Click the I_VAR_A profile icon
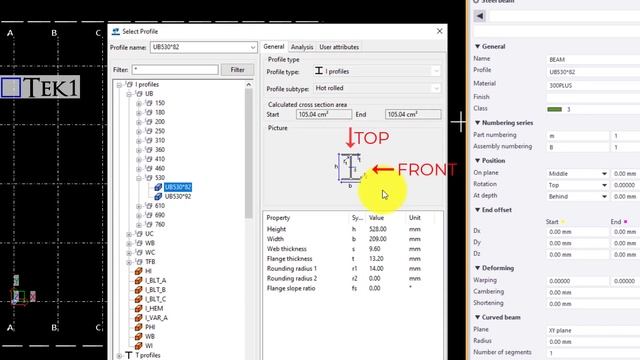 pyautogui.click(x=138, y=318)
